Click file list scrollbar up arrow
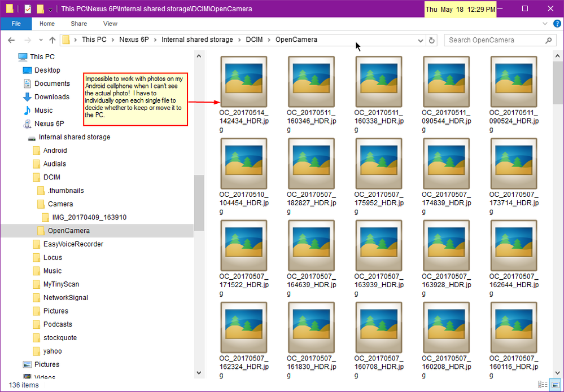This screenshot has width=564, height=392. (x=558, y=56)
